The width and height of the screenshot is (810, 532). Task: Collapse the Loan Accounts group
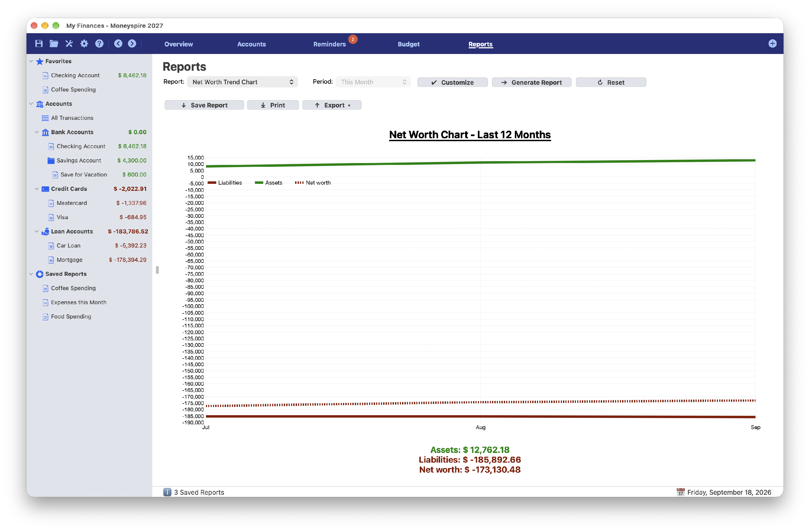click(x=37, y=231)
